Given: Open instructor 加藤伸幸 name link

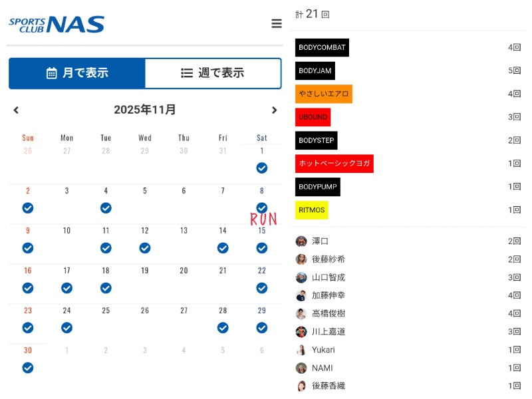Looking at the screenshot, I should (329, 295).
